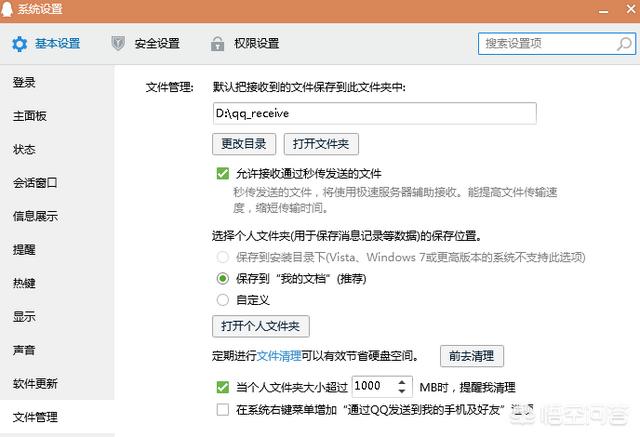Viewport: 640px width, 437px height.
Task: Click the gear icon for 基本设置
Action: (x=19, y=44)
